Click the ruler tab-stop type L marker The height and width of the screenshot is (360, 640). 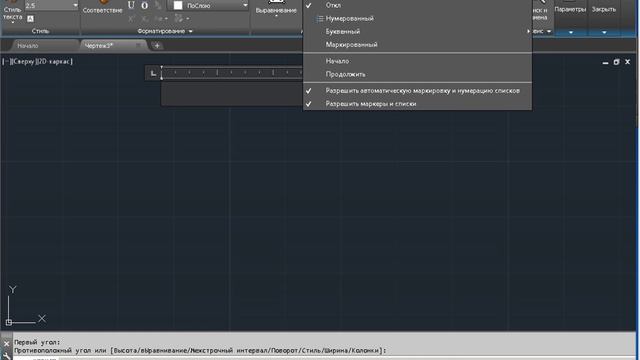click(153, 73)
